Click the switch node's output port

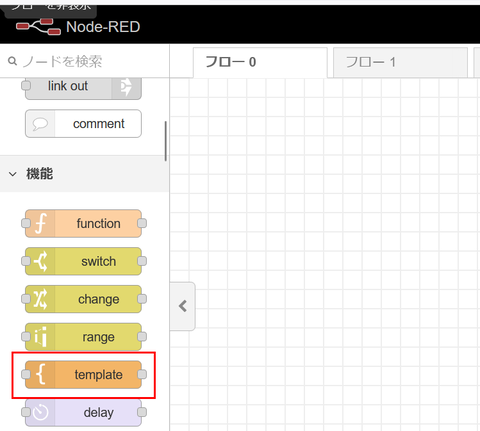pyautogui.click(x=142, y=261)
